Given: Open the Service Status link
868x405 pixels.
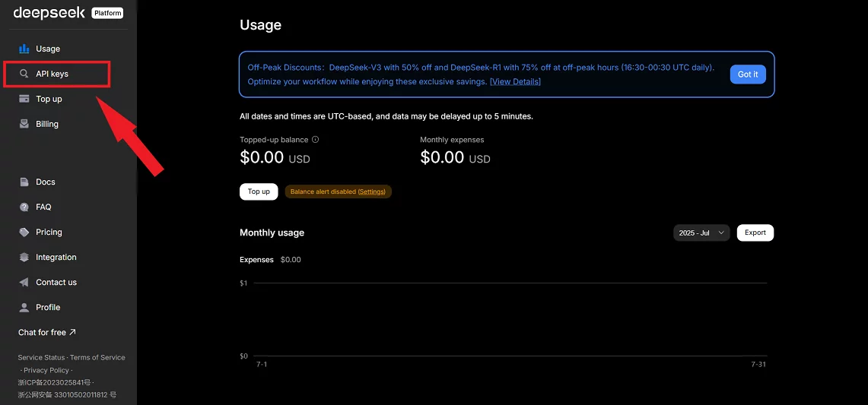Looking at the screenshot, I should coord(41,357).
